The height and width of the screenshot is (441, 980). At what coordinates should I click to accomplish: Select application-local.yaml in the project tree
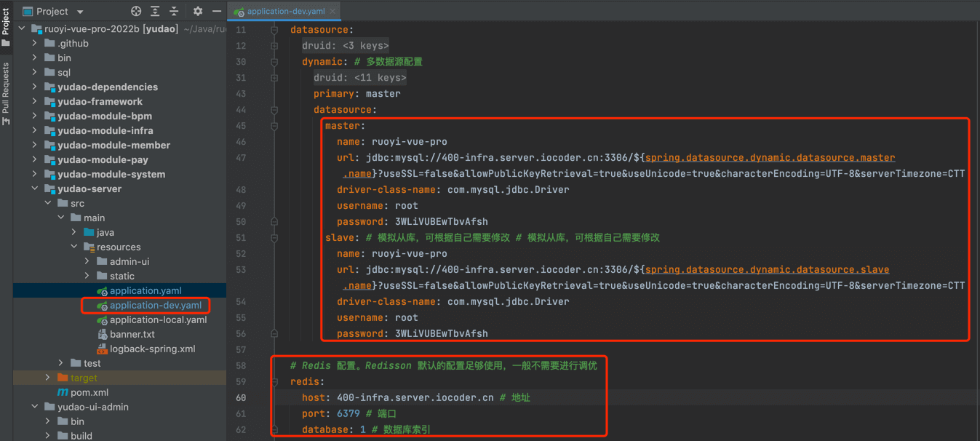[157, 319]
